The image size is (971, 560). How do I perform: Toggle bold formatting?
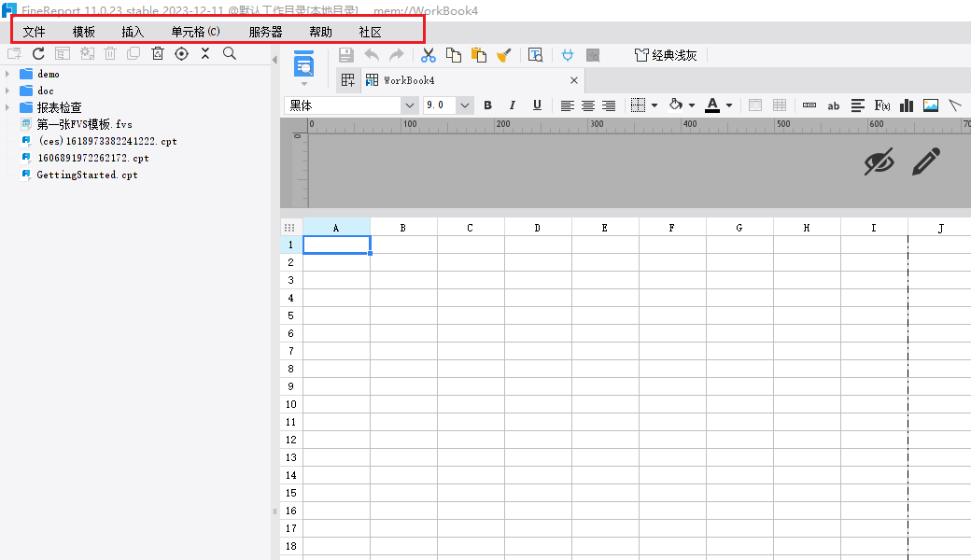tap(488, 105)
